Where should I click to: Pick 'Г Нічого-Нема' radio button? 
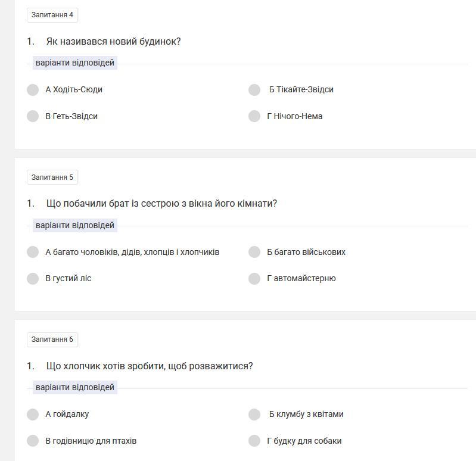pos(254,116)
